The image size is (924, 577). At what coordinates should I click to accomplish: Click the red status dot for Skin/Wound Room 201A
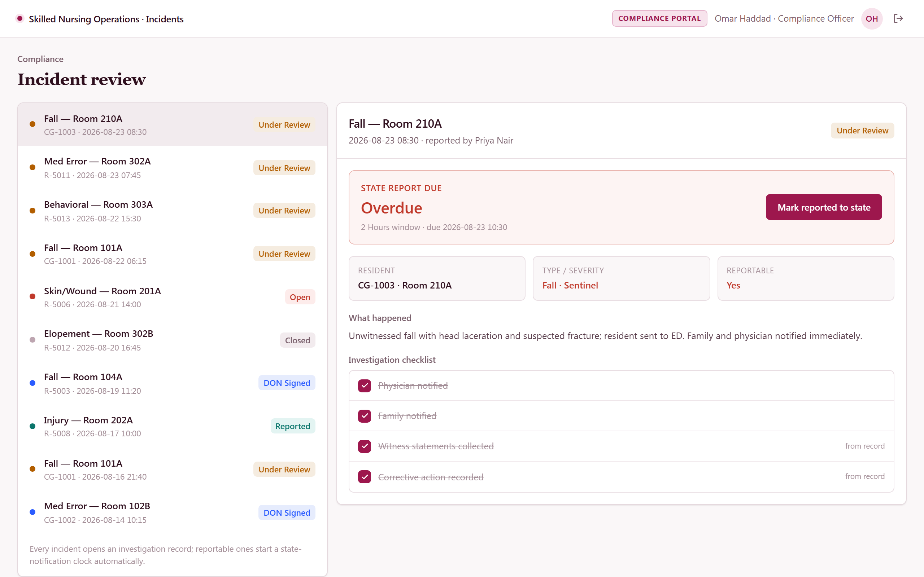pyautogui.click(x=32, y=296)
